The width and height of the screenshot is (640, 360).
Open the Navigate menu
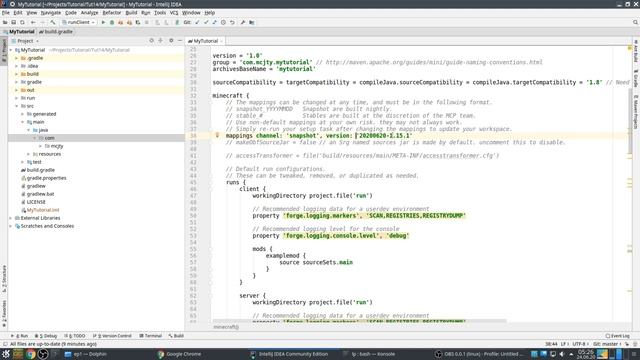point(51,13)
